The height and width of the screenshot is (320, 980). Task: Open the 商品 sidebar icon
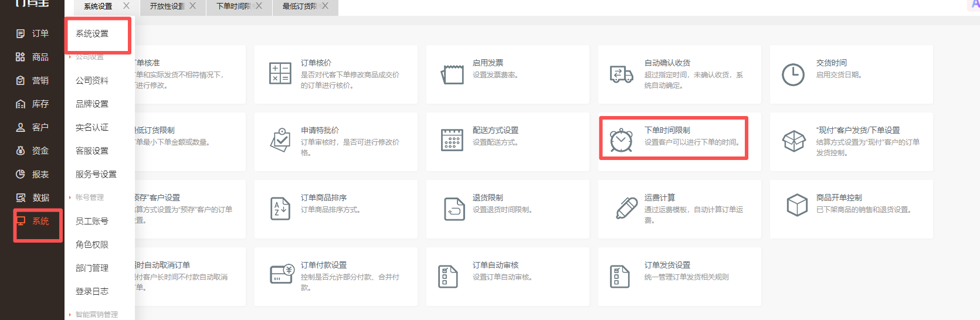click(x=21, y=57)
